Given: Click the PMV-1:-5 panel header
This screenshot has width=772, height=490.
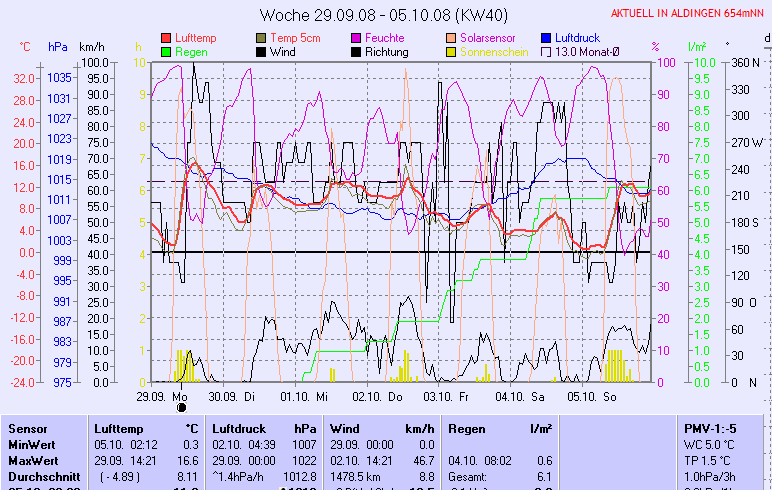Looking at the screenshot, I should pyautogui.click(x=709, y=428).
